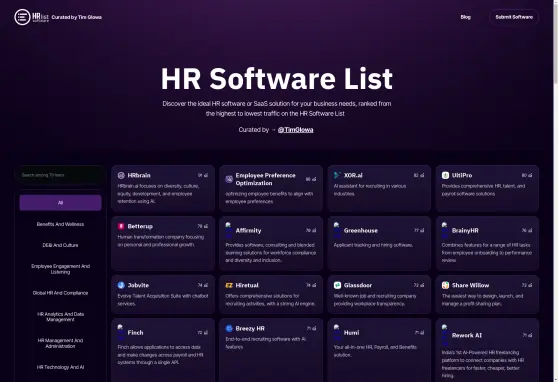This screenshot has width=558, height=382.
Task: Click Betterup traffic count stat
Action: coord(203,226)
